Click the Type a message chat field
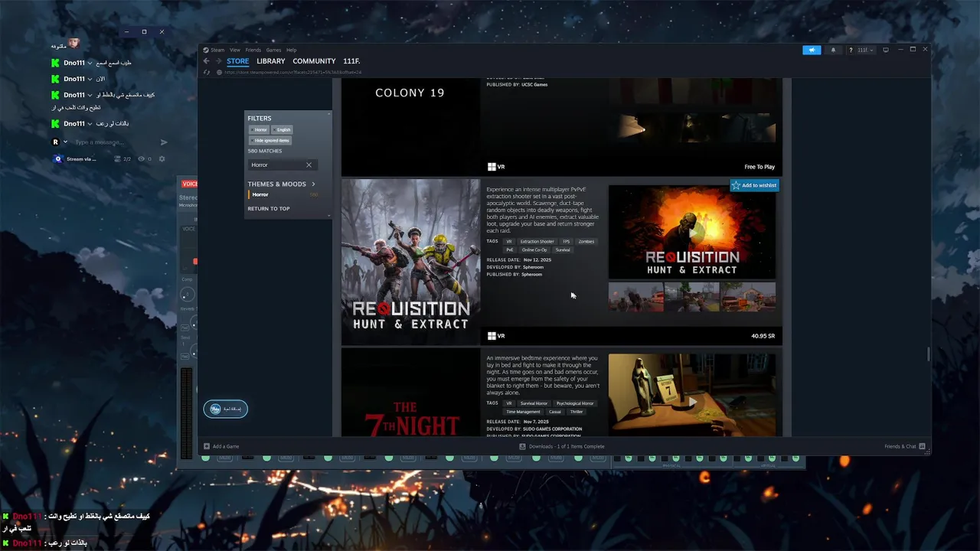This screenshot has width=980, height=551. [x=114, y=142]
